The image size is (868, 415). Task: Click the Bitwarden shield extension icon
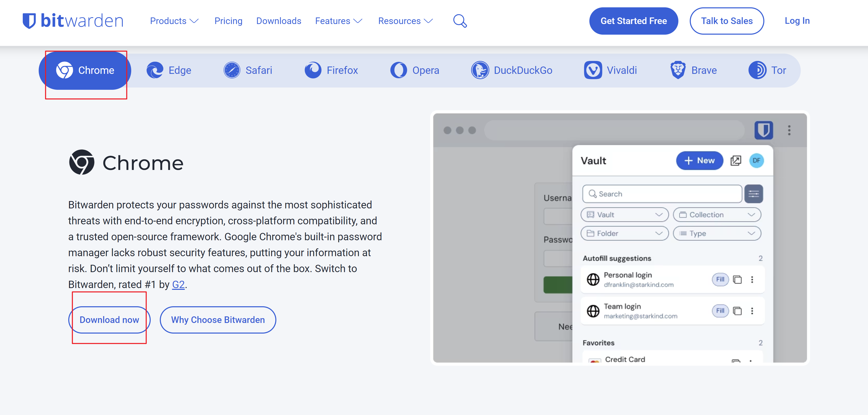[x=764, y=130]
